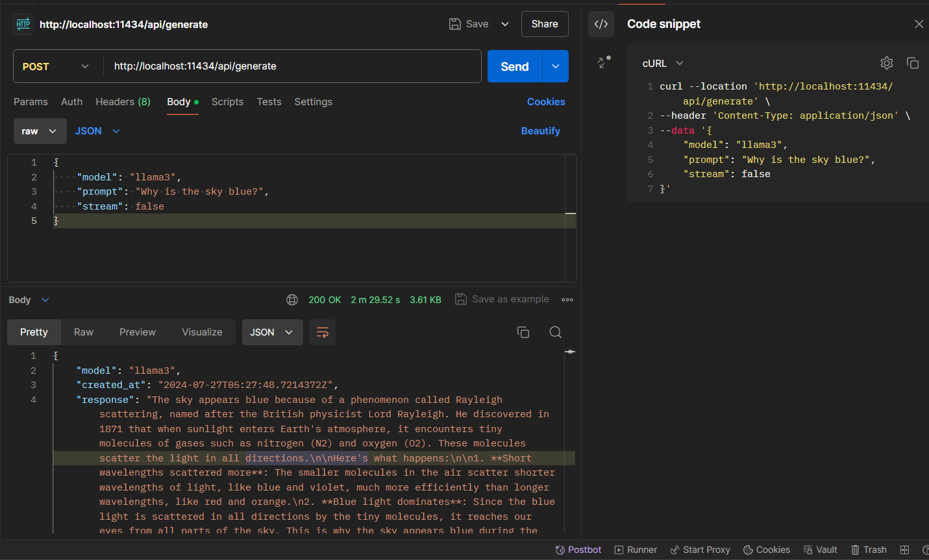The image size is (929, 560).
Task: Expand the Send button dropdown arrow
Action: click(x=556, y=66)
